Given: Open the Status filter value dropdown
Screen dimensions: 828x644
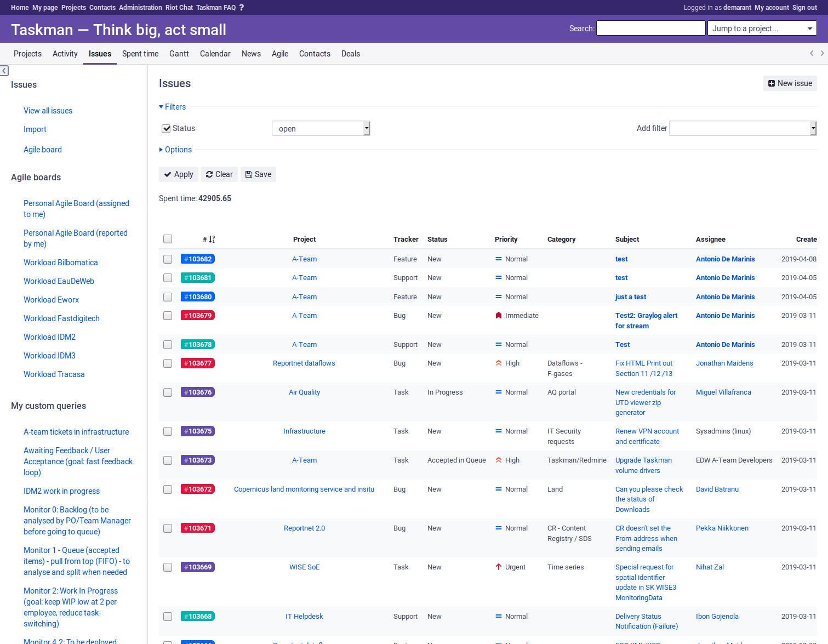Looking at the screenshot, I should [321, 129].
